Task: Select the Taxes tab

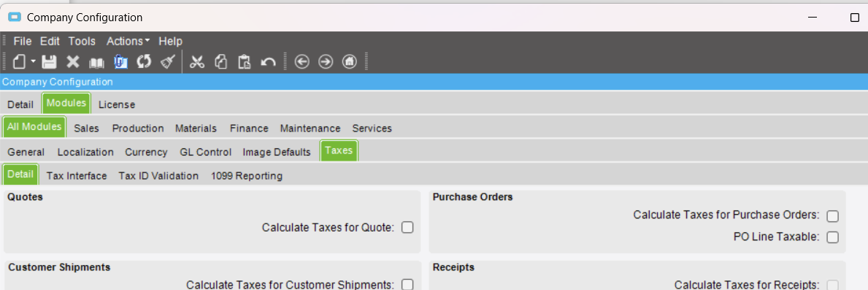Action: click(x=339, y=150)
